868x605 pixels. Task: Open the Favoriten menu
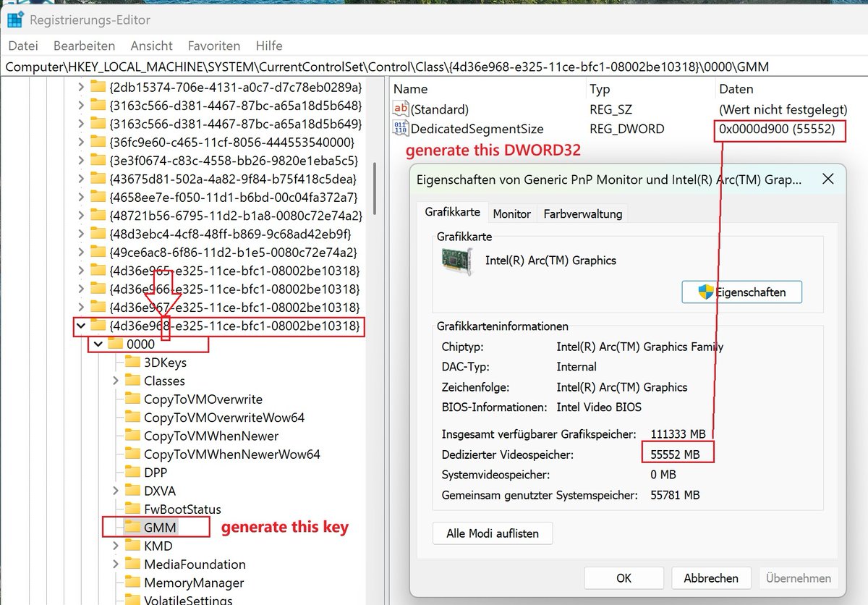pos(214,46)
